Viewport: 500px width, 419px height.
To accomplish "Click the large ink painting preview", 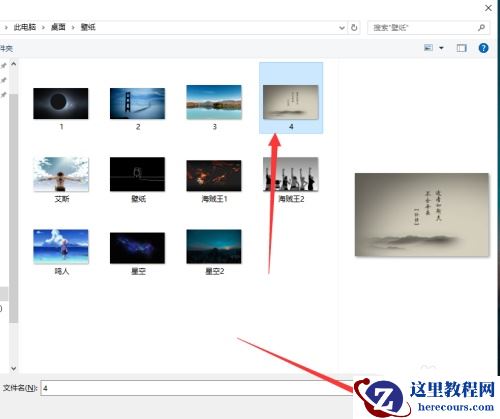I will coord(422,215).
